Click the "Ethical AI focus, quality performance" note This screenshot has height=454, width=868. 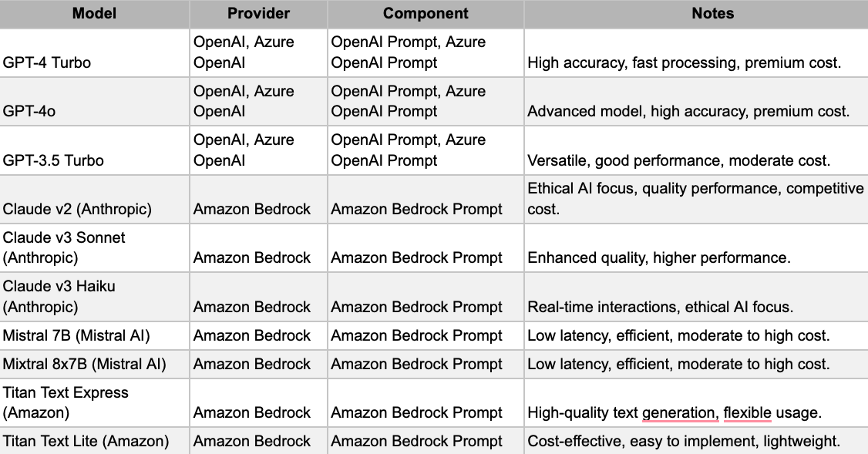[695, 199]
